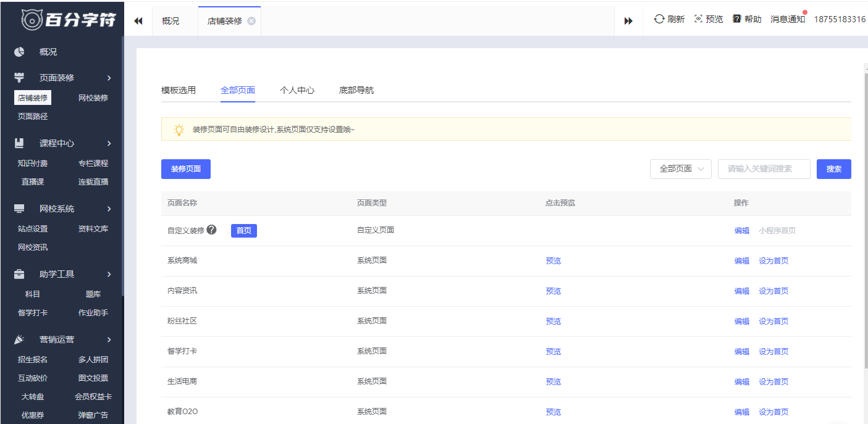Click the 首页 badge on 自定义装修
Image resolution: width=868 pixels, height=424 pixels.
(x=244, y=230)
